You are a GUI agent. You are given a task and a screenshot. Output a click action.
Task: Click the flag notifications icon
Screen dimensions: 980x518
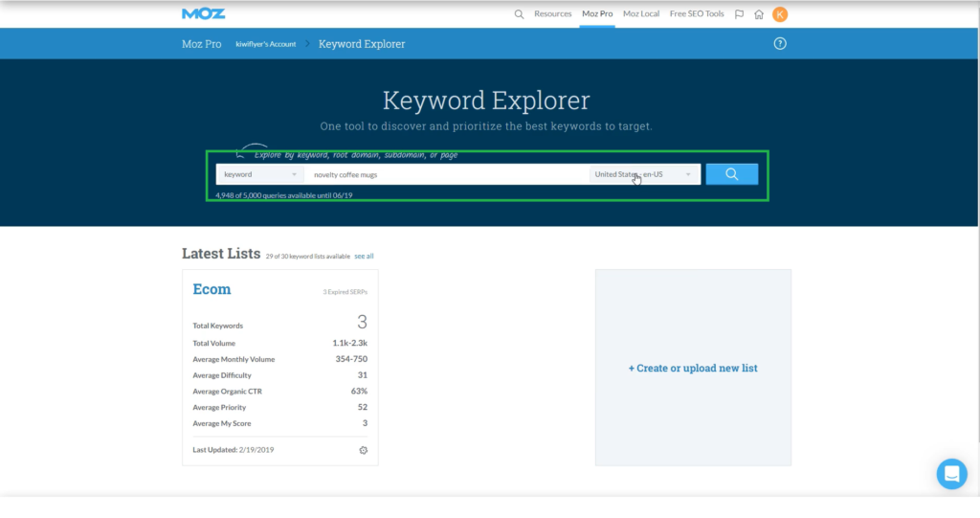[740, 14]
